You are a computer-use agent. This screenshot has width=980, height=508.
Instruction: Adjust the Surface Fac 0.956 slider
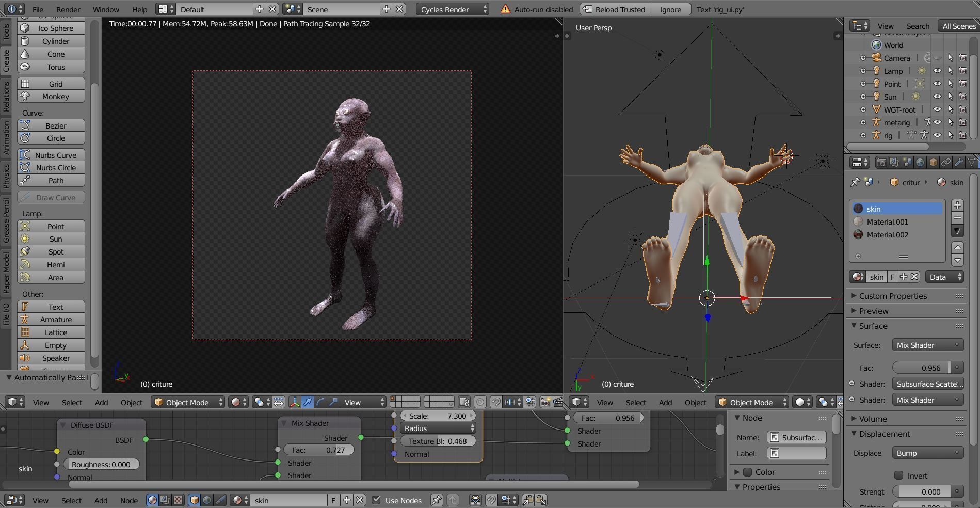coord(921,368)
